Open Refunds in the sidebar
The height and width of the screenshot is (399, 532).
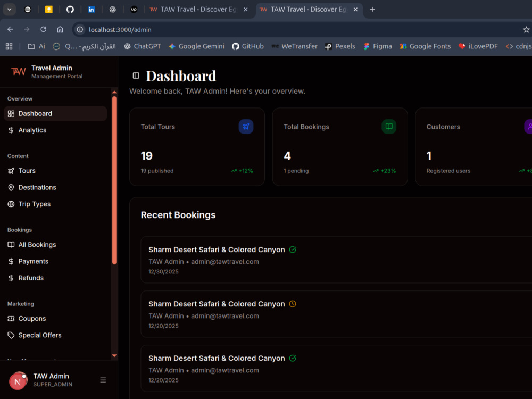[x=55, y=278]
